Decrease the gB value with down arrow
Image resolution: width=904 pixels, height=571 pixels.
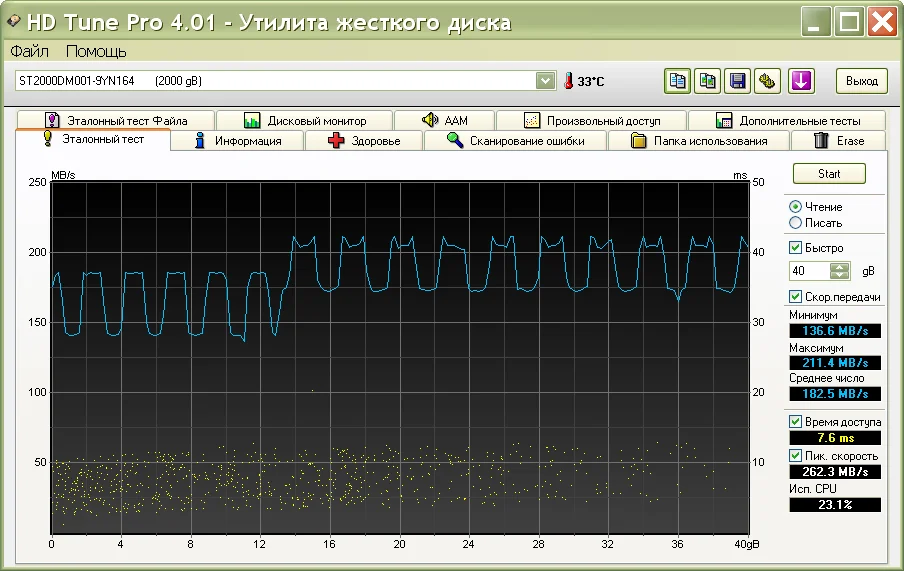pyautogui.click(x=840, y=275)
